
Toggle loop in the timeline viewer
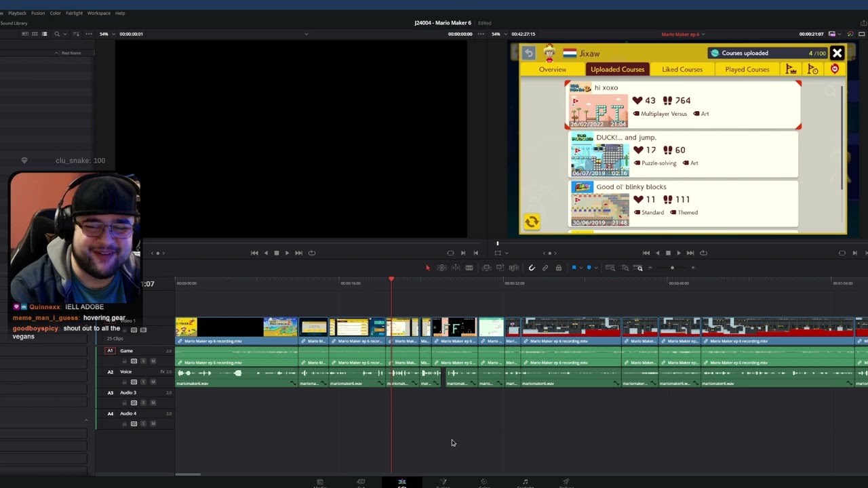tap(703, 253)
